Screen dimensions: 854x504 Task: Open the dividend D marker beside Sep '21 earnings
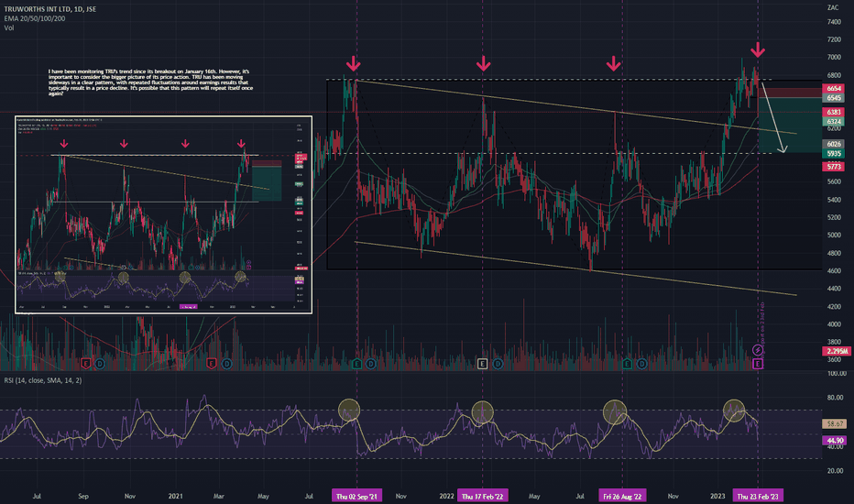[x=371, y=364]
